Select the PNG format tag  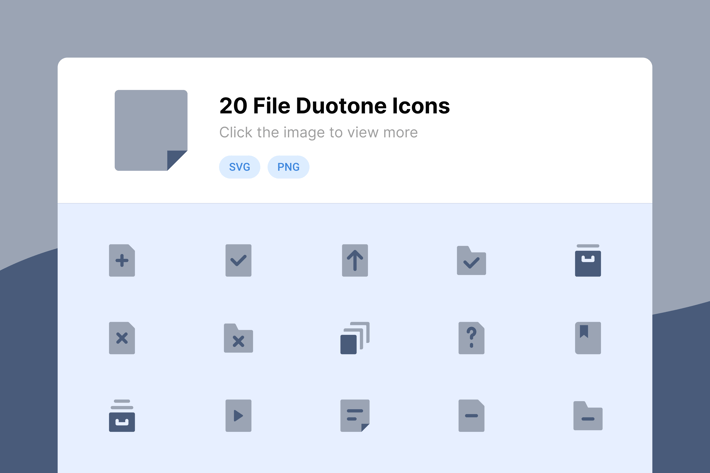click(288, 167)
